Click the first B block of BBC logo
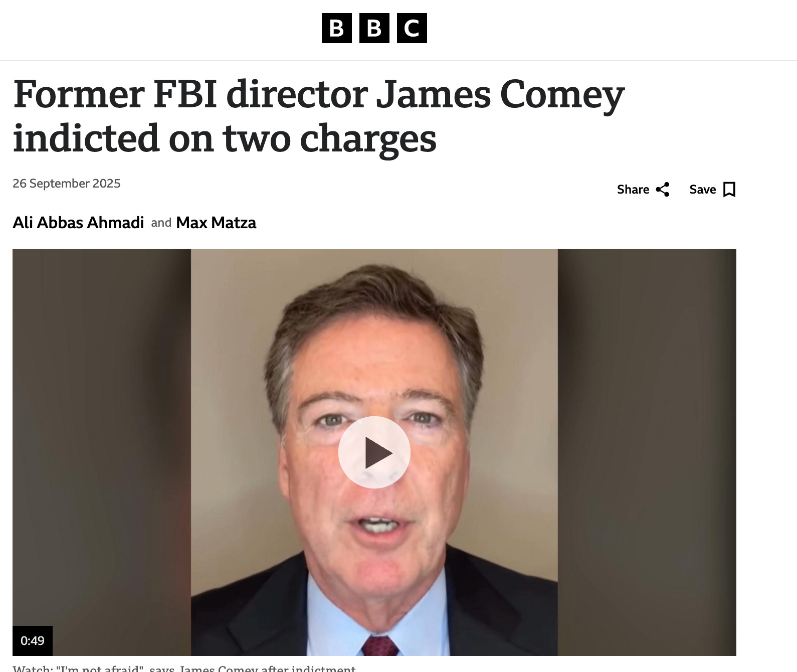The height and width of the screenshot is (672, 797). click(x=337, y=28)
